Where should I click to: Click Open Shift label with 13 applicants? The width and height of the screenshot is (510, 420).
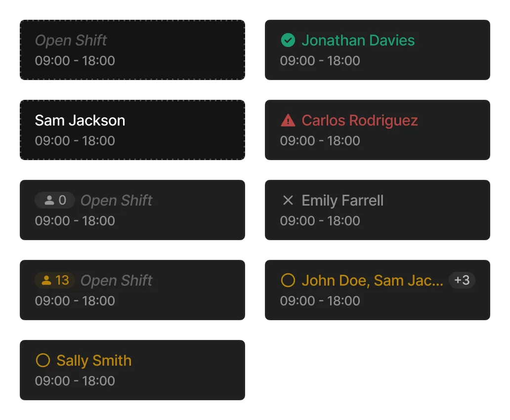pyautogui.click(x=117, y=280)
